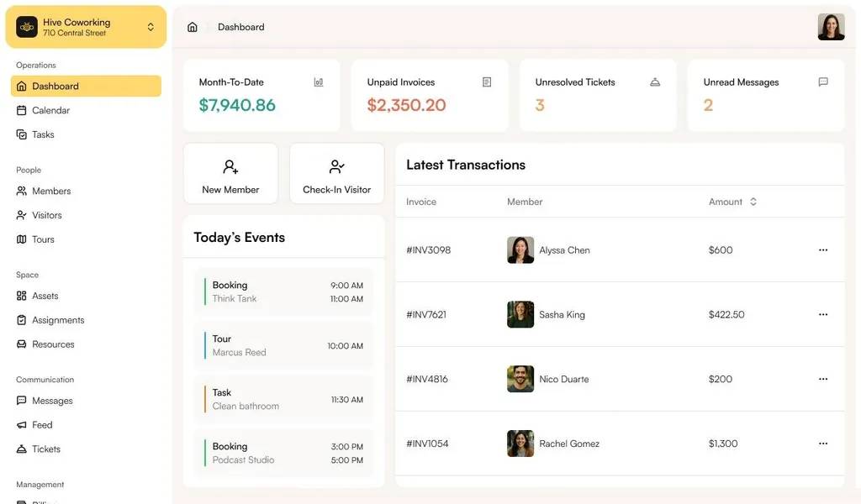
Task: Open the options menu for Rachel Gomez's transaction
Action: point(821,443)
